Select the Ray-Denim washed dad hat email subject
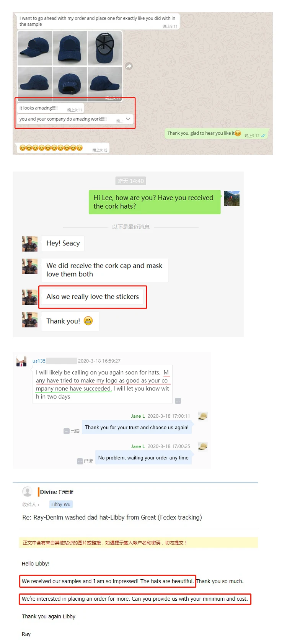The height and width of the screenshot is (644, 287). [x=112, y=517]
